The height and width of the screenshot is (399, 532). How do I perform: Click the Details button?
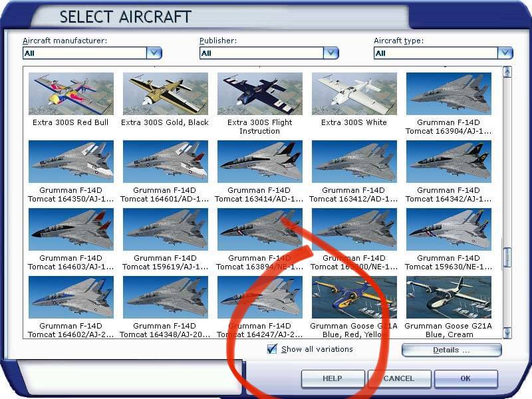(x=452, y=350)
